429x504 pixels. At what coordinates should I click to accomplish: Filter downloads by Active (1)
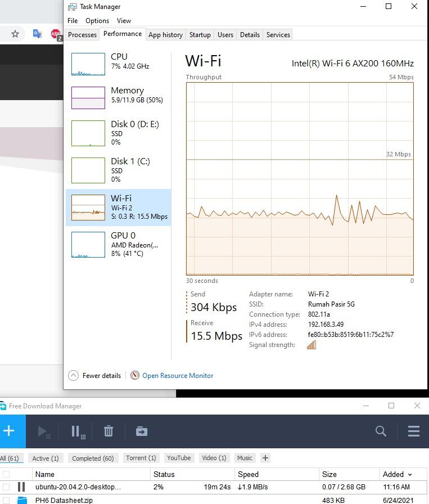pos(46,458)
